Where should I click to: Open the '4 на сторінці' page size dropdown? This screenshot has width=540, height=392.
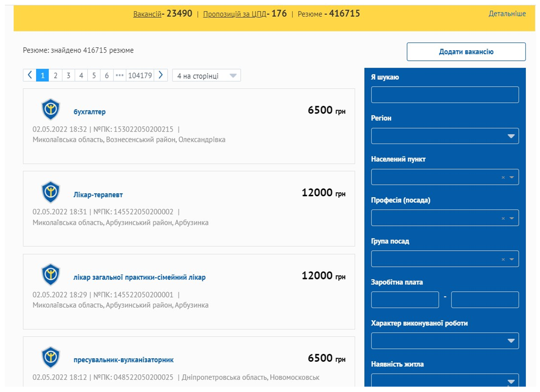[206, 76]
